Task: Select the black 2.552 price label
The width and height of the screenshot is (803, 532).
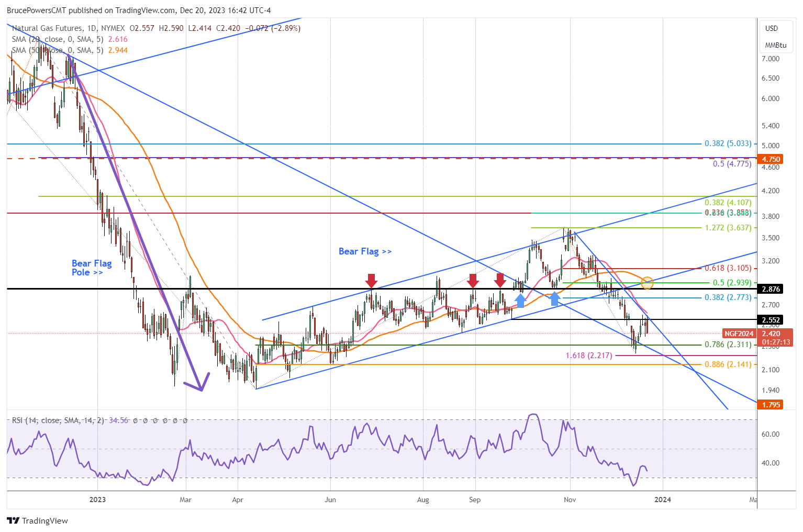Action: pos(771,320)
